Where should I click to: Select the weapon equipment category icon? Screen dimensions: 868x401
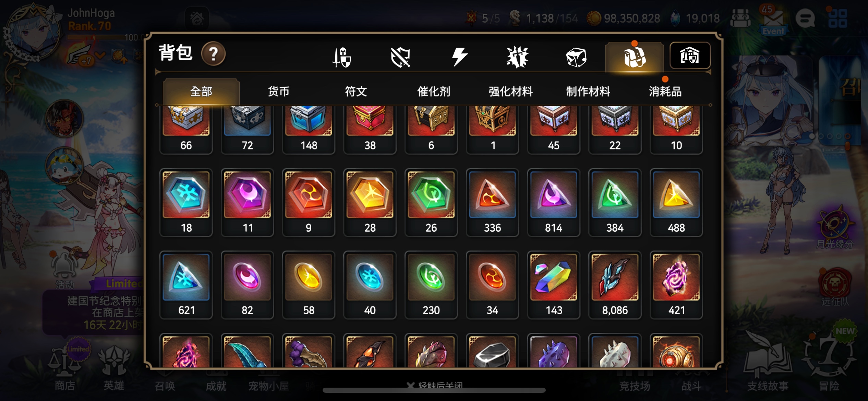click(342, 57)
